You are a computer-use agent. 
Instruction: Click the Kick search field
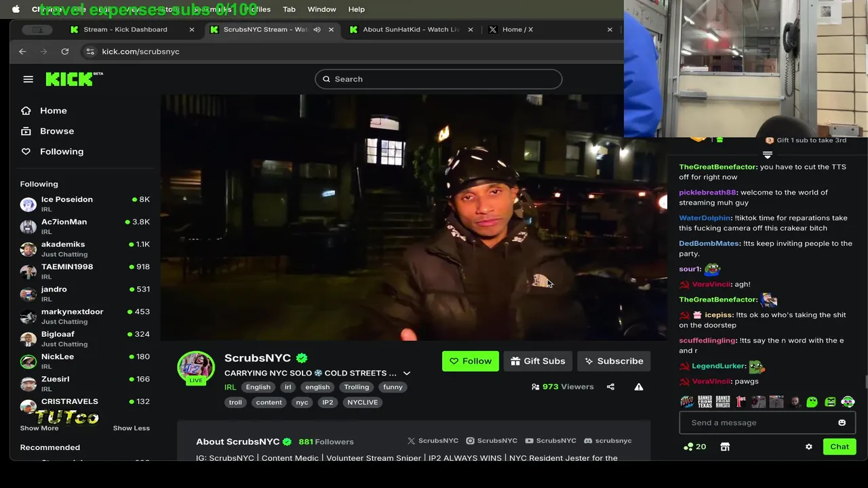tap(439, 79)
